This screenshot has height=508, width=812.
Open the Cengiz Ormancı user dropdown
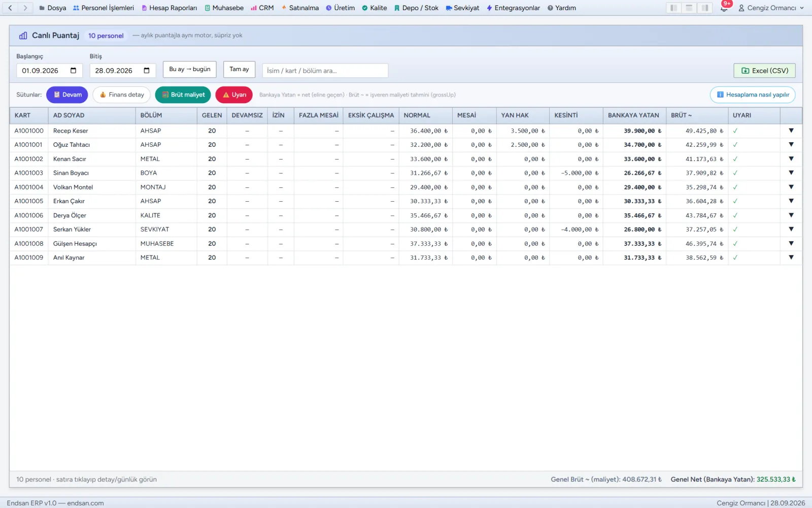pyautogui.click(x=771, y=8)
